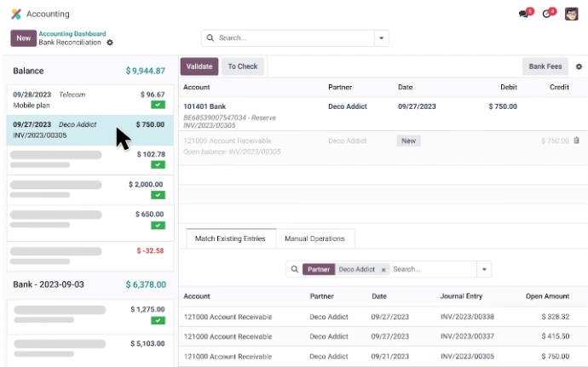Screen dimensions: 588x367
Task: Click the Accounting Dashboard breadcrumb link
Action: click(72, 34)
